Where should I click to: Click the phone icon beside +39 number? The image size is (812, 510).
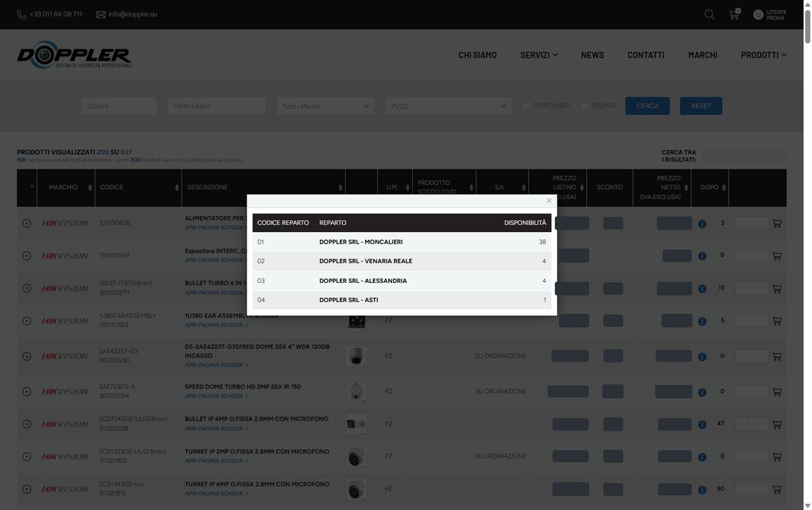pyautogui.click(x=22, y=15)
